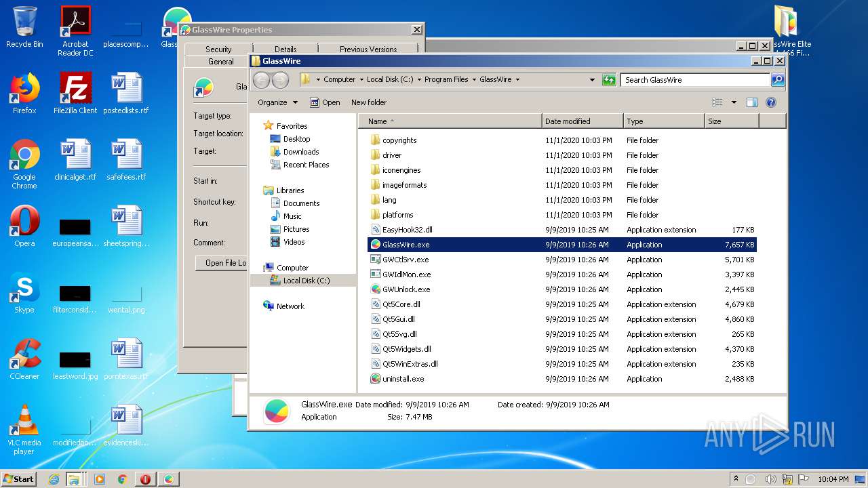Open the Opera desktop shortcut
The width and height of the screenshot is (868, 488).
[x=24, y=226]
